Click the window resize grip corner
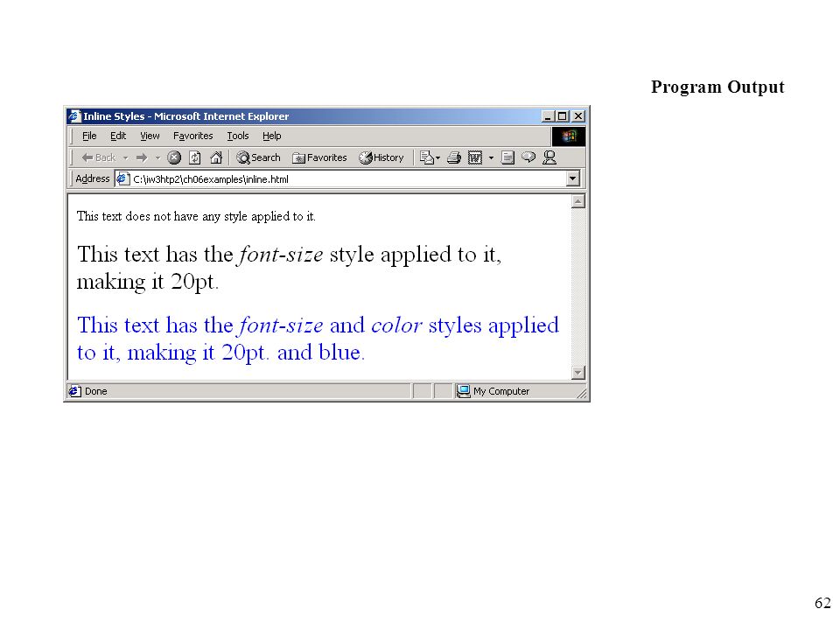This screenshot has width=840, height=630. pos(582,394)
